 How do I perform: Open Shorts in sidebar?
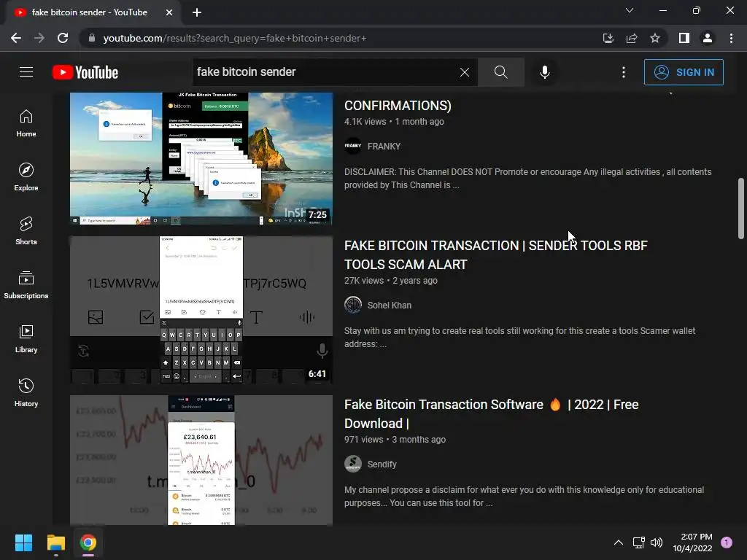click(x=26, y=231)
